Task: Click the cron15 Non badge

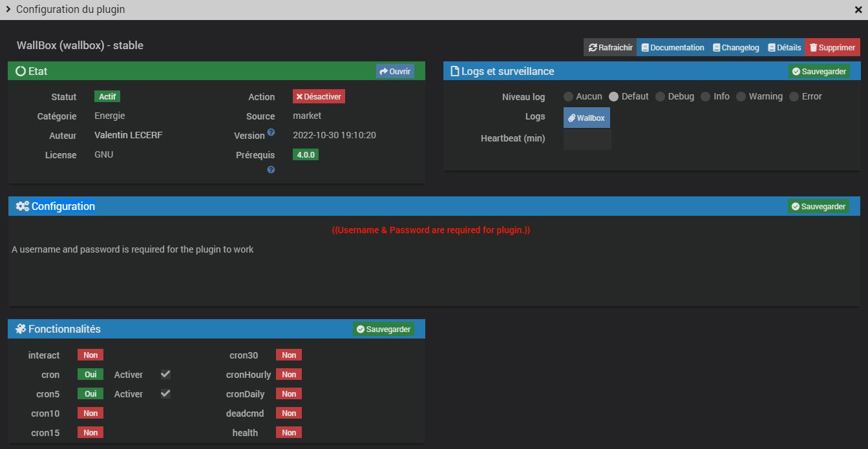Action: click(90, 432)
